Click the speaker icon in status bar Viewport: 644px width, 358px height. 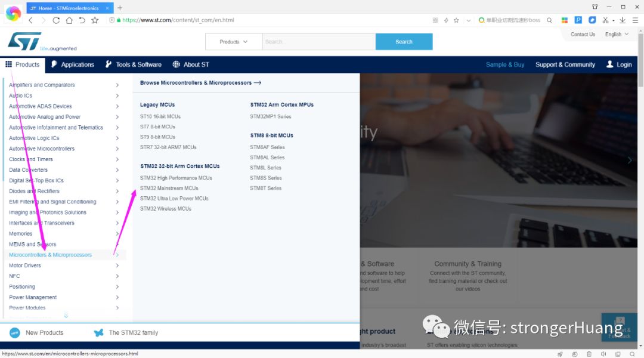pos(603,354)
